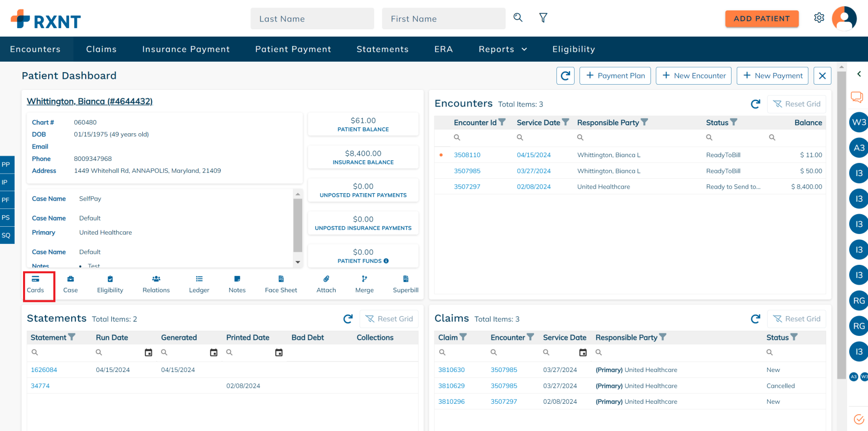This screenshot has width=868, height=431.
Task: Toggle the Status column filter in Encounters
Action: tap(734, 122)
